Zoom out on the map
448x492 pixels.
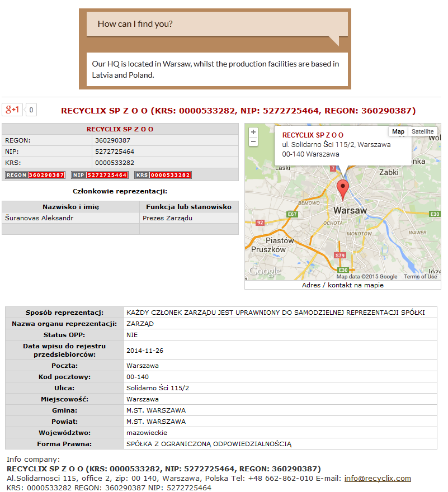(x=253, y=142)
